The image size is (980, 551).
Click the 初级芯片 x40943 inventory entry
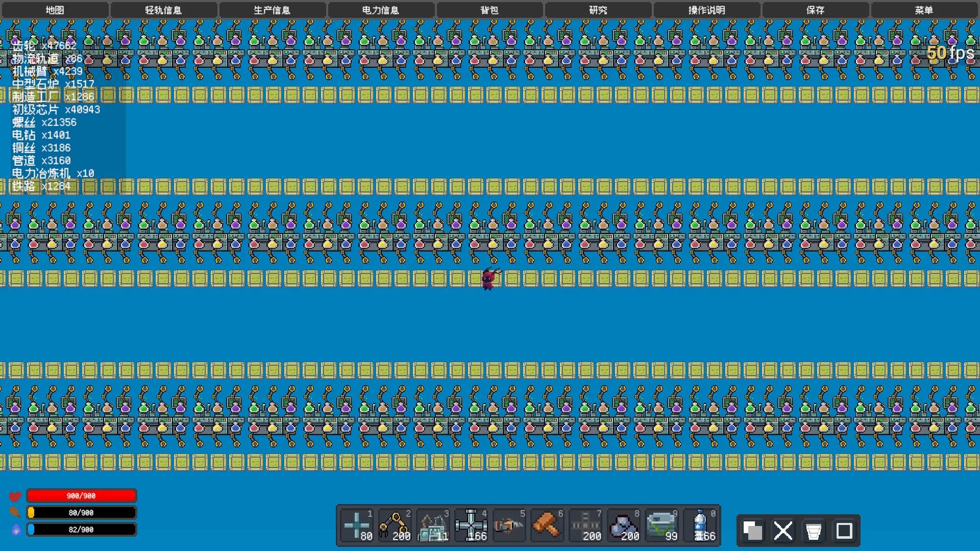[56, 110]
